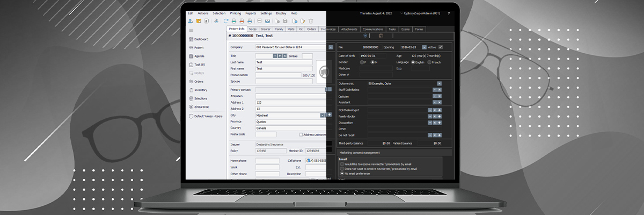Click the help question mark icon
Screen dimensions: 644x215
coord(449,13)
